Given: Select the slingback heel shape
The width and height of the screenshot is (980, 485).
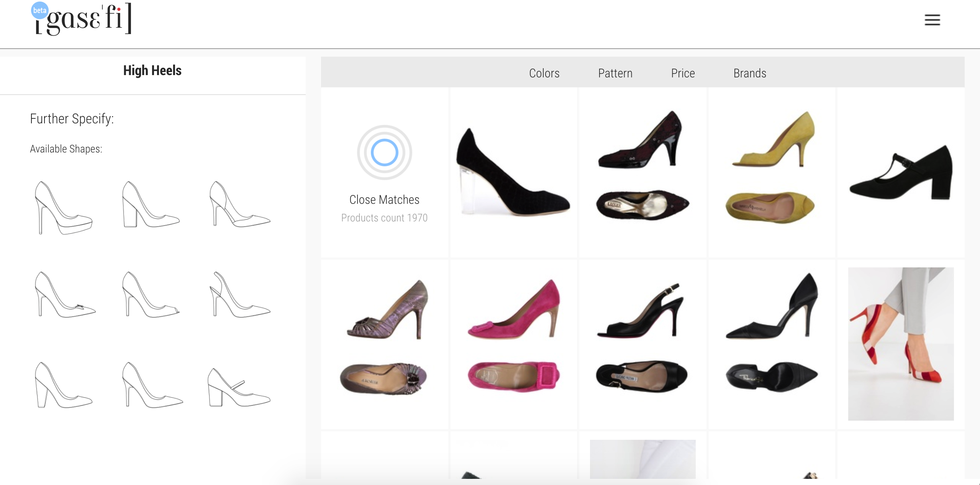Looking at the screenshot, I should (239, 295).
